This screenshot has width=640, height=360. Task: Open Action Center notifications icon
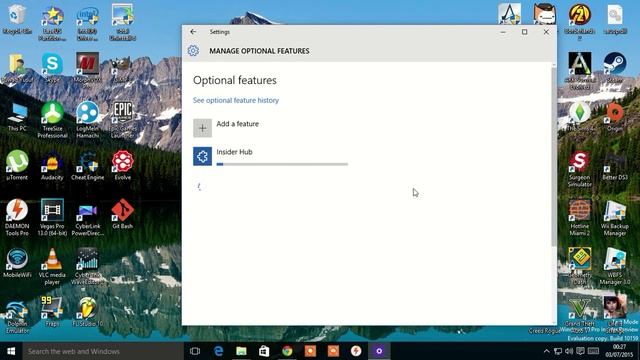(580, 351)
